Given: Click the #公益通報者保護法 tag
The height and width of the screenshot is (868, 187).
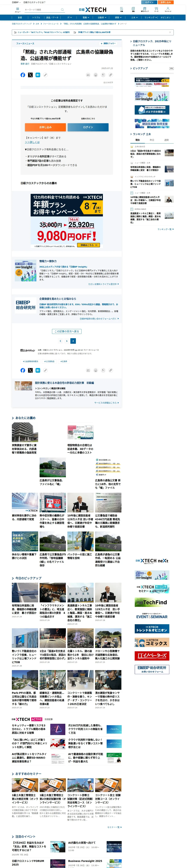Looking at the screenshot, I should (x=31, y=361).
